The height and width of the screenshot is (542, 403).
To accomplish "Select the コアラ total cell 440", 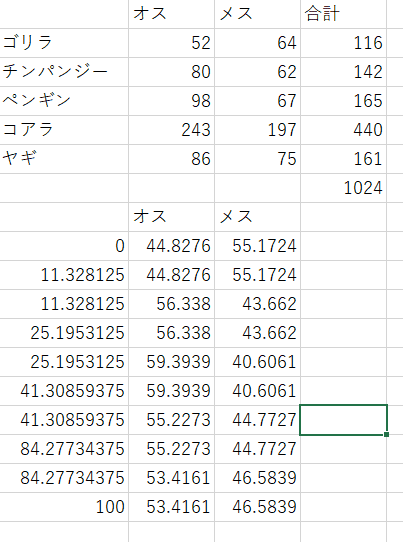I will click(x=344, y=130).
